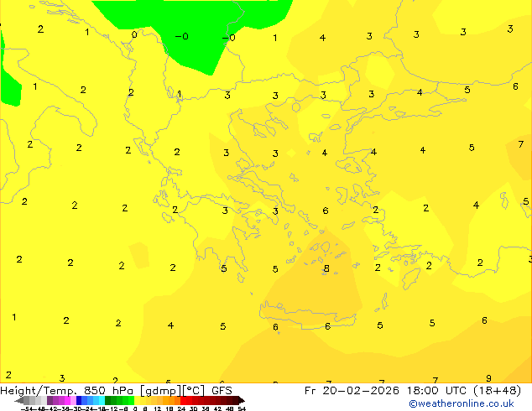The width and height of the screenshot is (532, 411).
Task: Pick the cyan legend swatch near -18
Action: coord(102,400)
